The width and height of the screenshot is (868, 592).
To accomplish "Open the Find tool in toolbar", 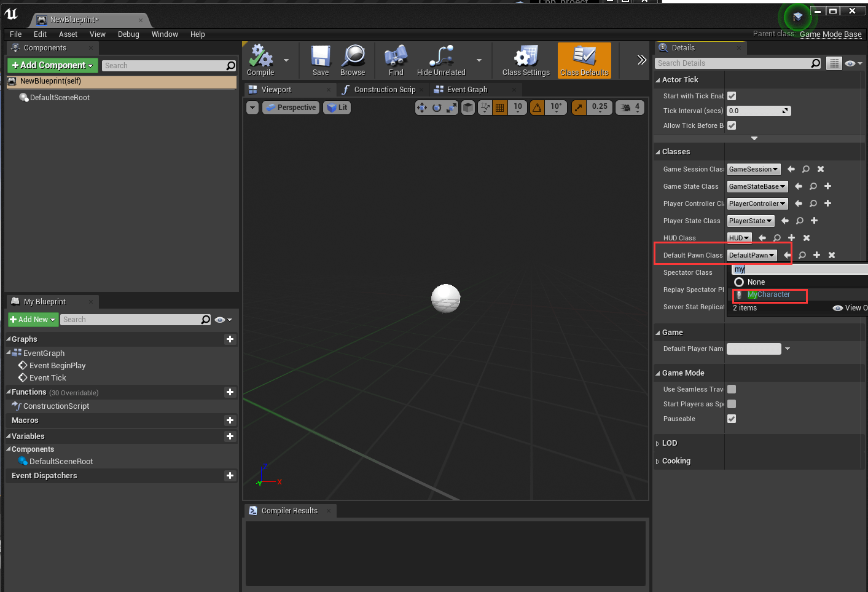I will [396, 60].
